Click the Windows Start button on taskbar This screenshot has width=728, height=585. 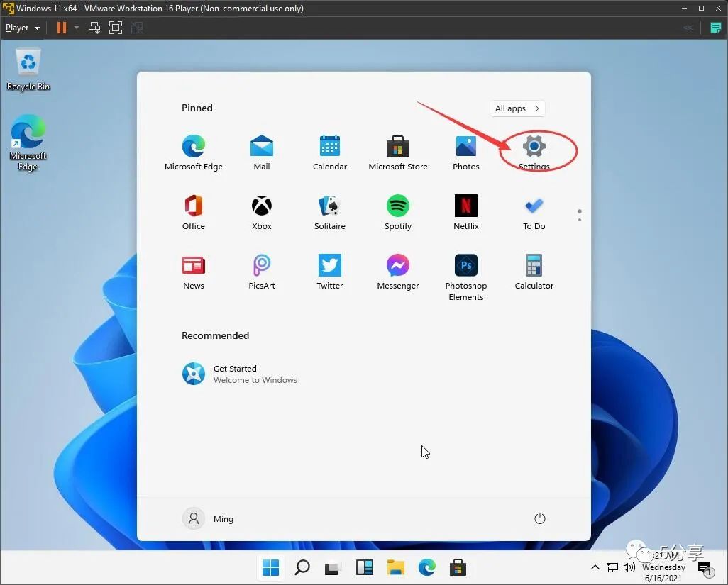pos(270,567)
